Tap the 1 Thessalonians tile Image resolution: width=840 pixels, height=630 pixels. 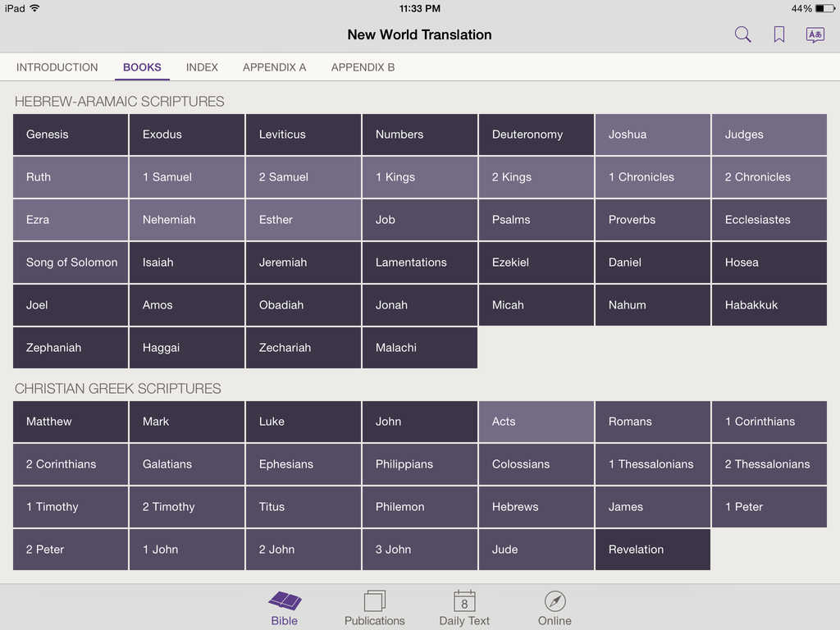point(652,464)
